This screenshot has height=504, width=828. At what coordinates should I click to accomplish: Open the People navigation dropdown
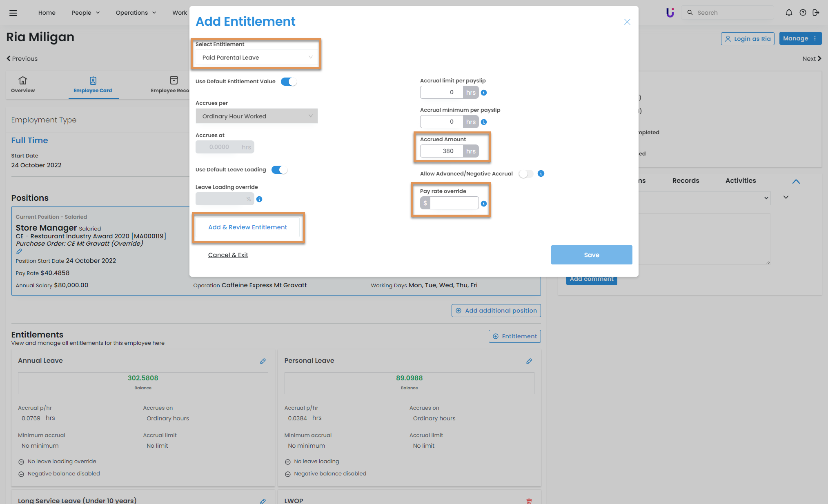tap(85, 13)
